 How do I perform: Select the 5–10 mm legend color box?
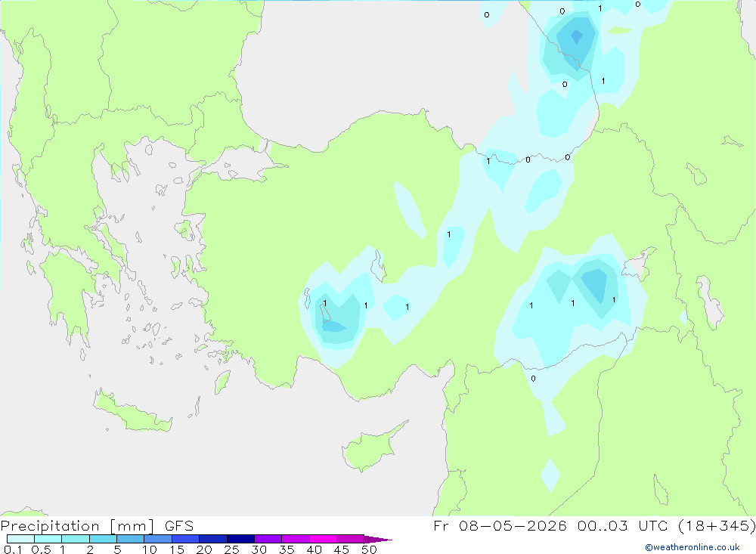click(x=131, y=539)
